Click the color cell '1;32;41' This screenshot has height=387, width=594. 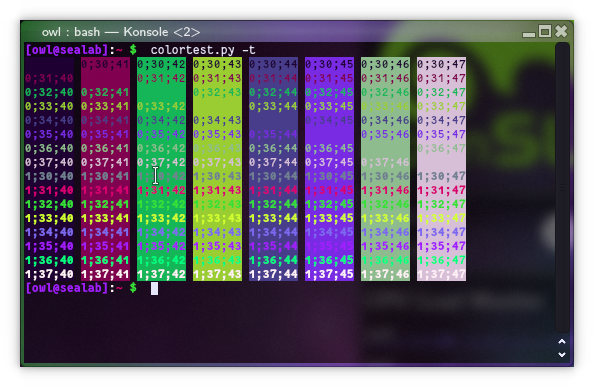click(x=105, y=204)
